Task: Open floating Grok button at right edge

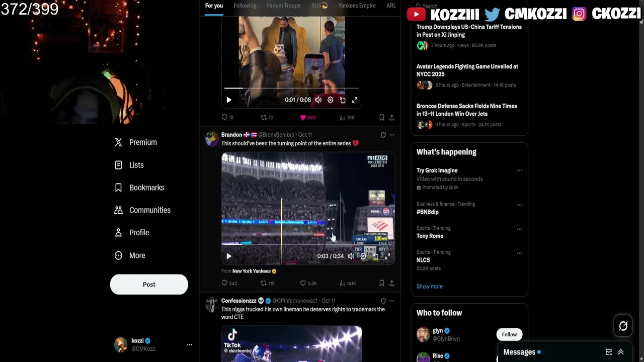Action: [x=623, y=326]
